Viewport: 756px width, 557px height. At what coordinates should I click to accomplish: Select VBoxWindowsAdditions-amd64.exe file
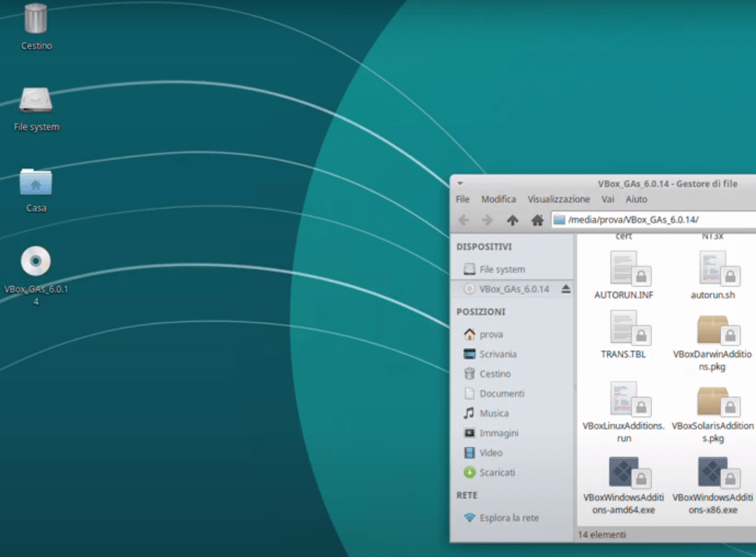(x=624, y=473)
